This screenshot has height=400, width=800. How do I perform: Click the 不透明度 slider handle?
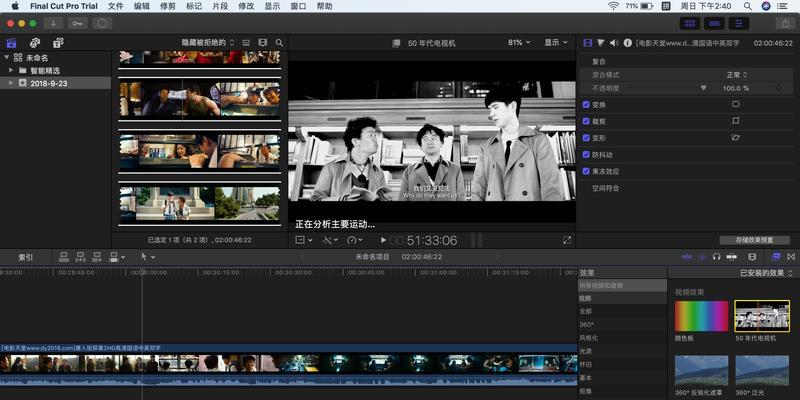pyautogui.click(x=704, y=88)
